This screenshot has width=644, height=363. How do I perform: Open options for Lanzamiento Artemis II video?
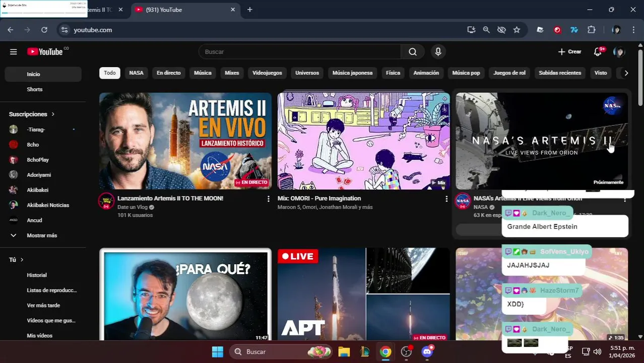268,199
